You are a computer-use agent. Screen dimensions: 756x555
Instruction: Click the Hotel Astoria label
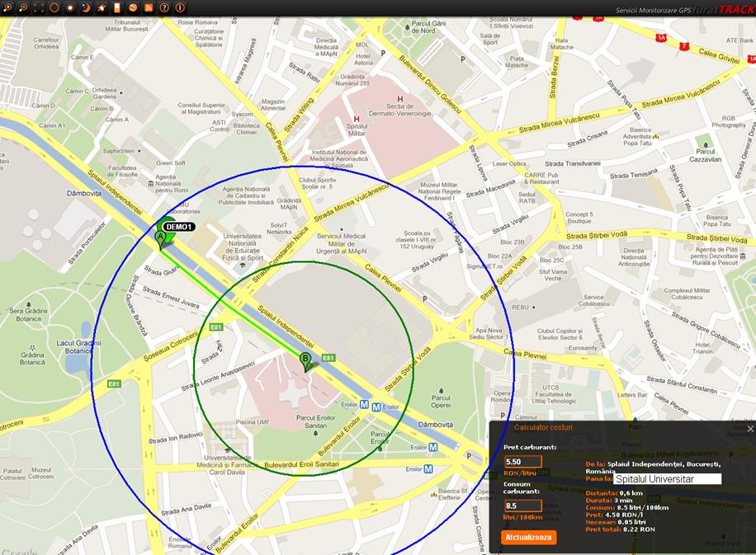click(363, 59)
